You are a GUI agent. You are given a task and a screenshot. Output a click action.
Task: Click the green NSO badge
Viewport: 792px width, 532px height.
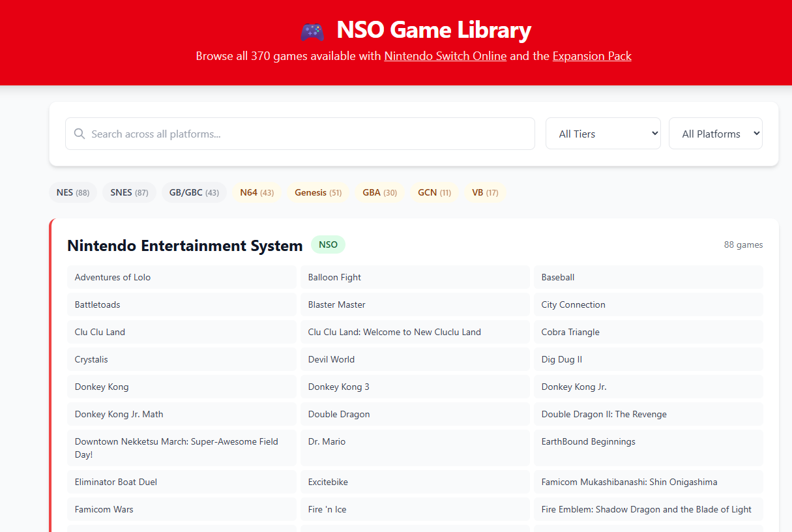[x=328, y=244]
